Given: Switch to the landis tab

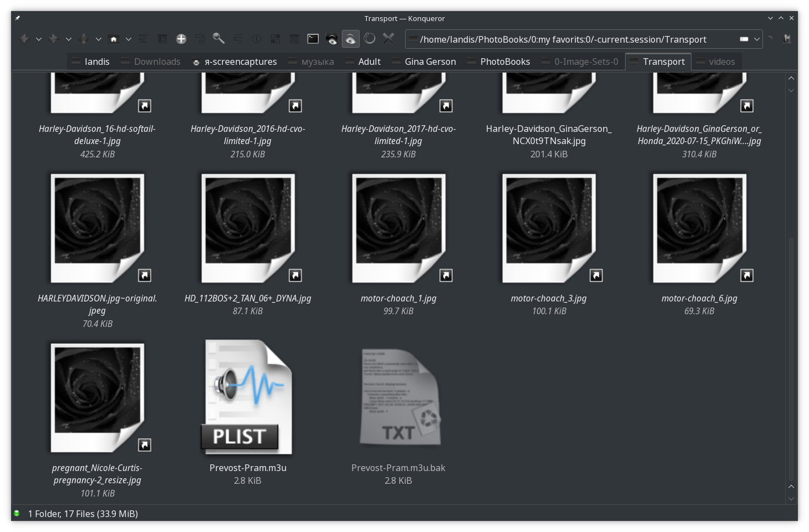Looking at the screenshot, I should coord(91,62).
